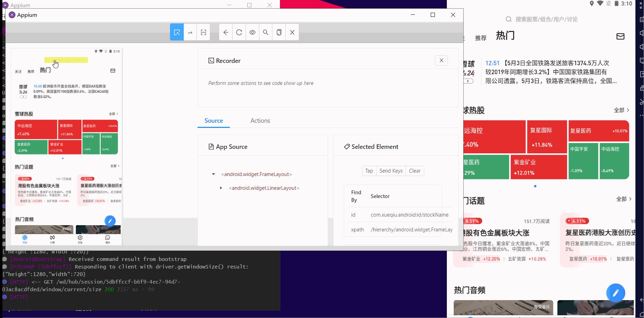Click 雪球 bottom nav icon in preview

click(x=25, y=239)
